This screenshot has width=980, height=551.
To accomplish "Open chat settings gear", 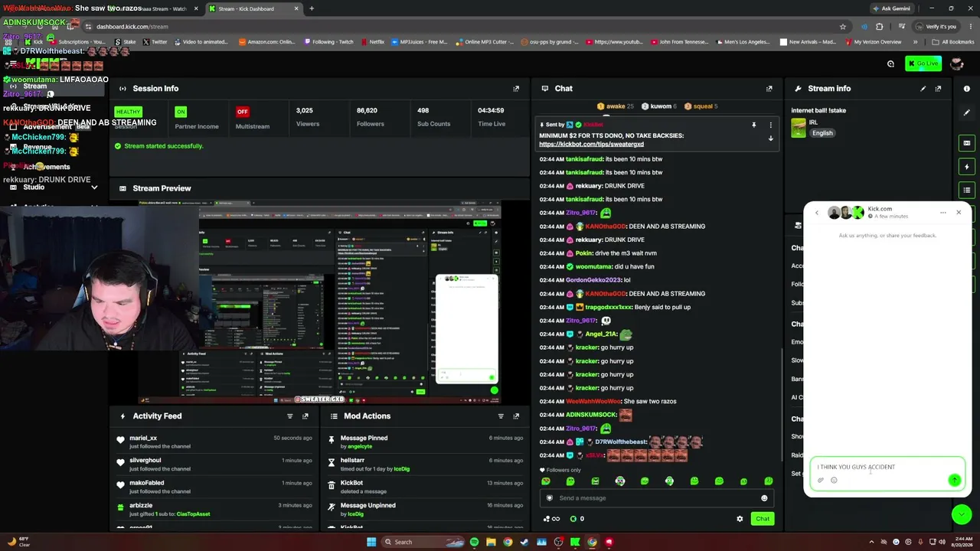I will pyautogui.click(x=740, y=519).
